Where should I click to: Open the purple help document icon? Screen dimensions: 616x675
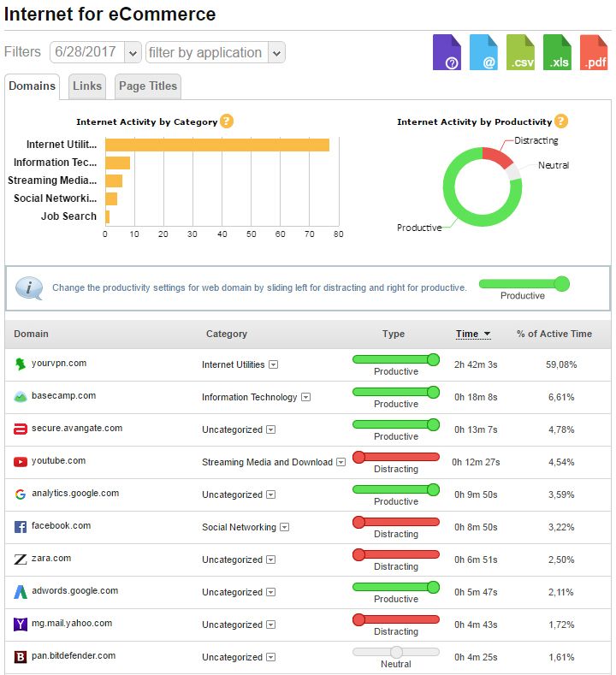pyautogui.click(x=447, y=52)
